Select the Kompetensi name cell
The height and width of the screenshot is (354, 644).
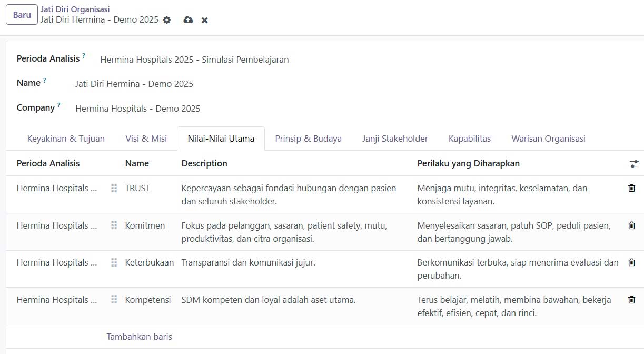(x=148, y=300)
